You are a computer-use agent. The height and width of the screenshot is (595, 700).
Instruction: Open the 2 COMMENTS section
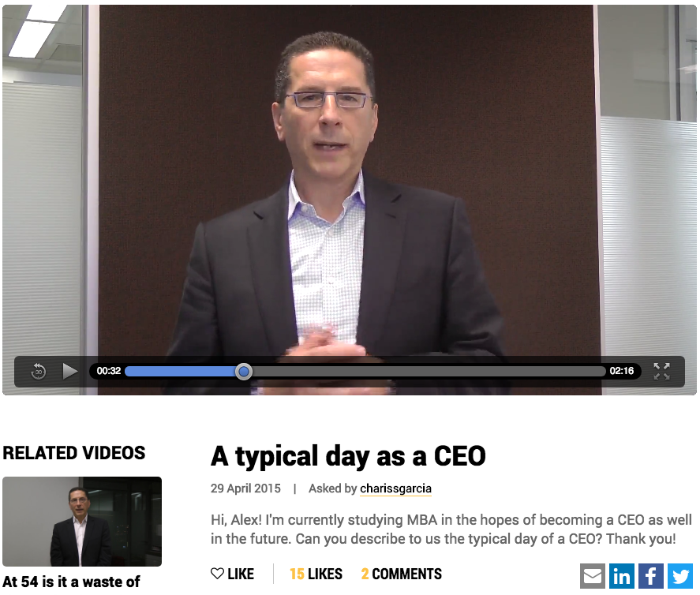click(x=402, y=574)
